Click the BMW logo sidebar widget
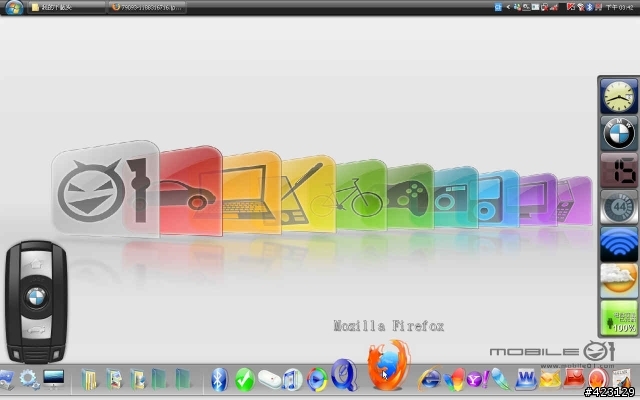Screen dimensions: 640x400 click(619, 133)
